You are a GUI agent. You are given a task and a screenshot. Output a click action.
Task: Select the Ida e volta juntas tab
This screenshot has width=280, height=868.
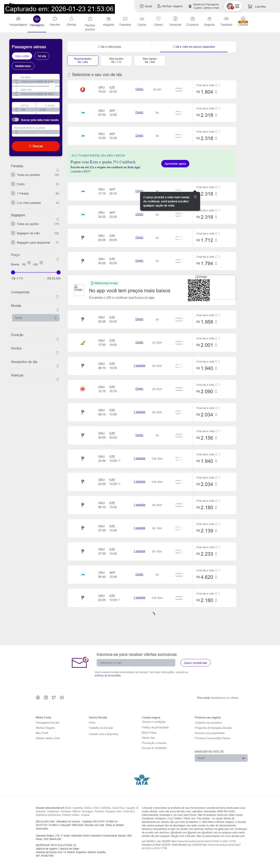tap(109, 47)
